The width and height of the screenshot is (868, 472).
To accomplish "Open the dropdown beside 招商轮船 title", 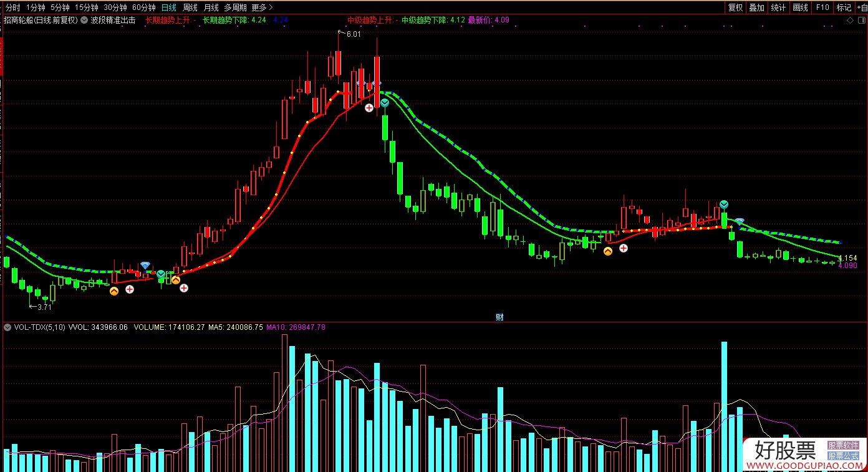I will 84,20.
